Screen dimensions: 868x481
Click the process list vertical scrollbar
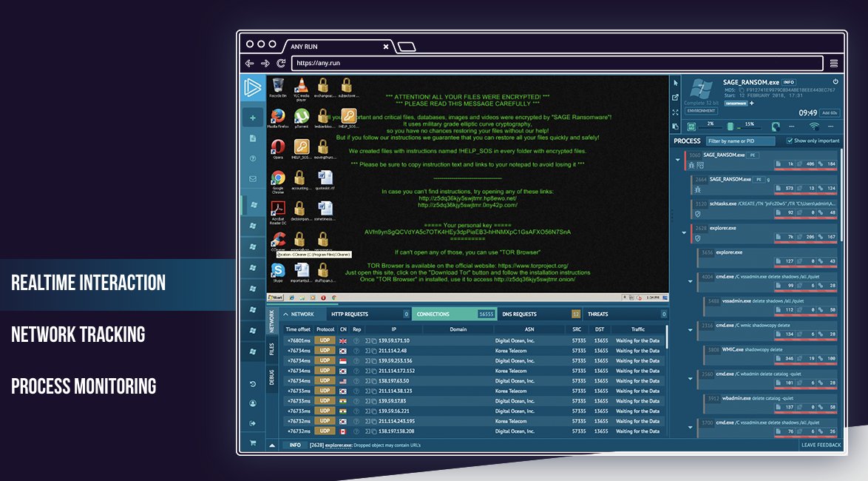coord(842,194)
